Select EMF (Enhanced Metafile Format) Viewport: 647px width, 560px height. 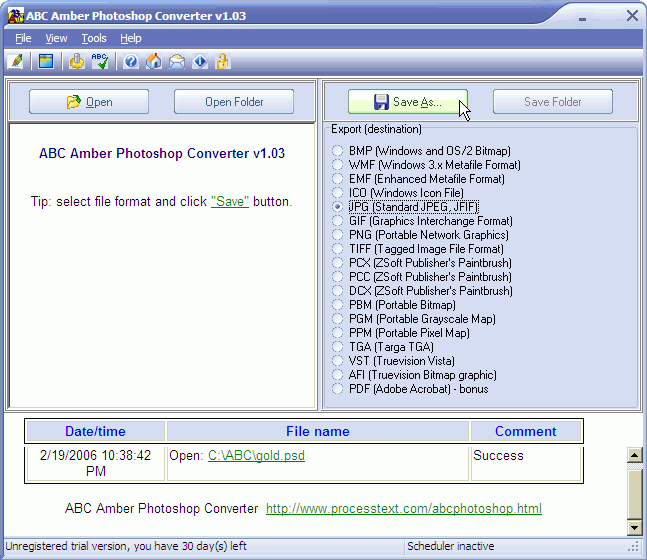(419, 179)
